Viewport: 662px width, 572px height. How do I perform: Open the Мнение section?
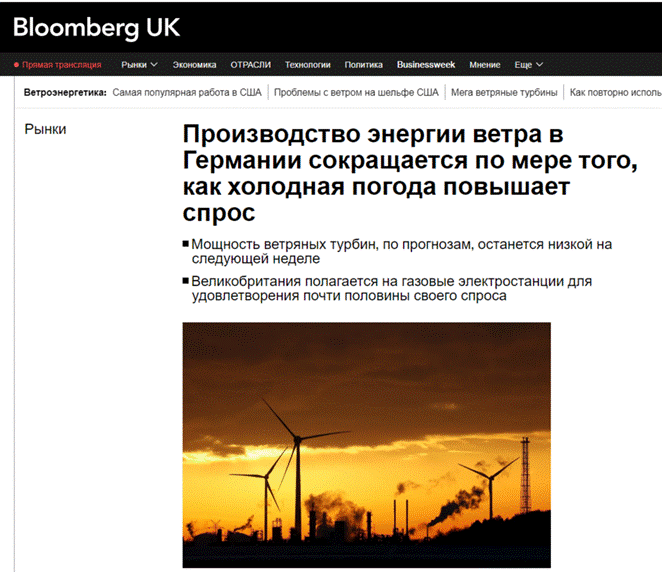pyautogui.click(x=484, y=65)
